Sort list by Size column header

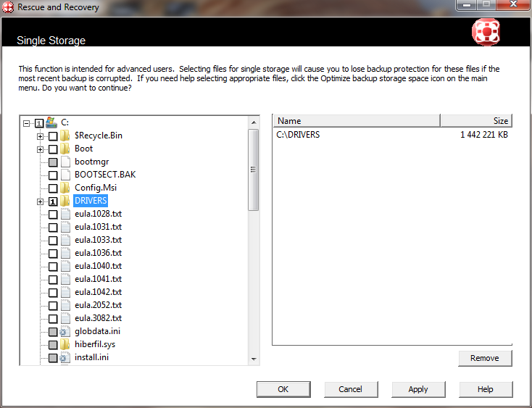click(x=475, y=121)
